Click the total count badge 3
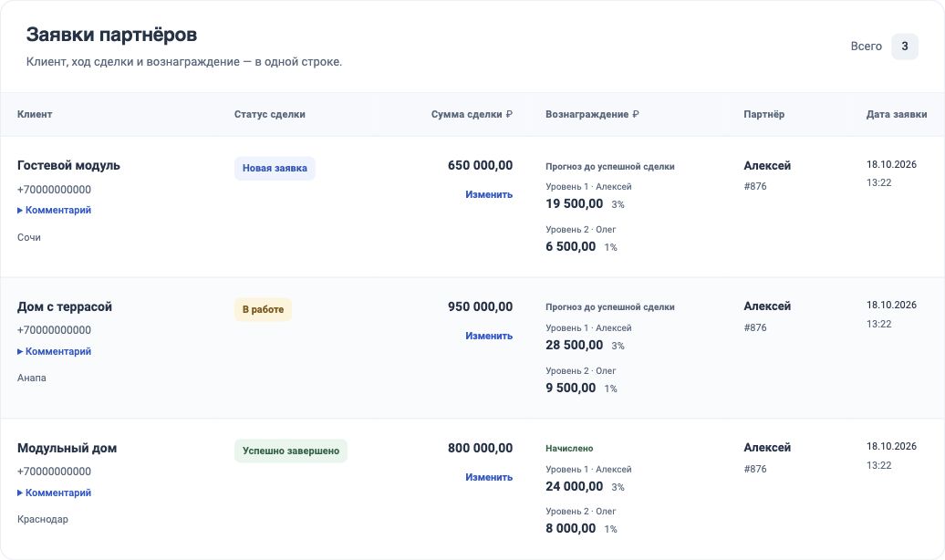The image size is (945, 560). coord(905,47)
